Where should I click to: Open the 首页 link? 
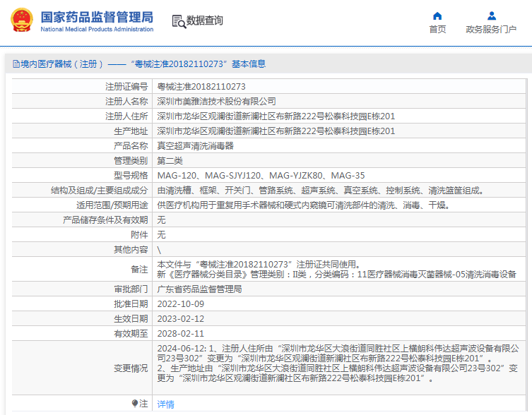(x=437, y=30)
